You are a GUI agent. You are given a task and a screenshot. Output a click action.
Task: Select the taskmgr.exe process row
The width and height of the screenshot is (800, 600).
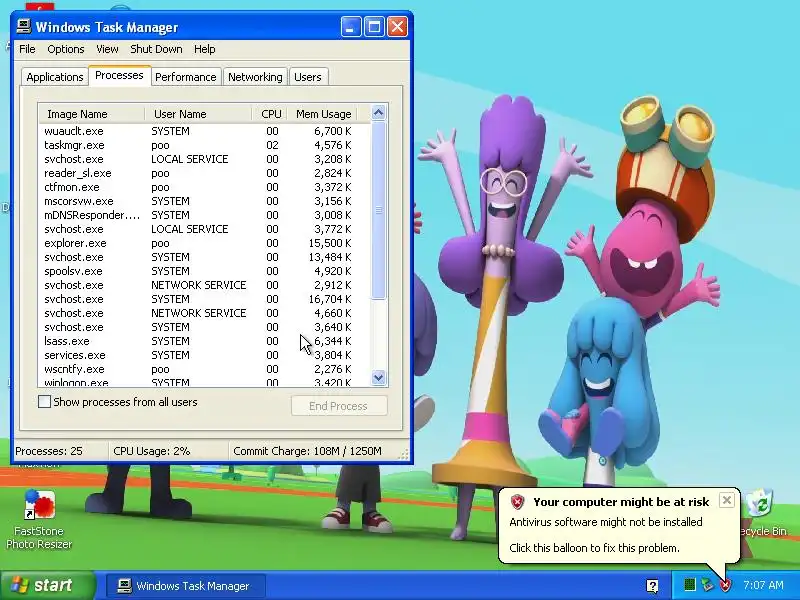(x=204, y=145)
